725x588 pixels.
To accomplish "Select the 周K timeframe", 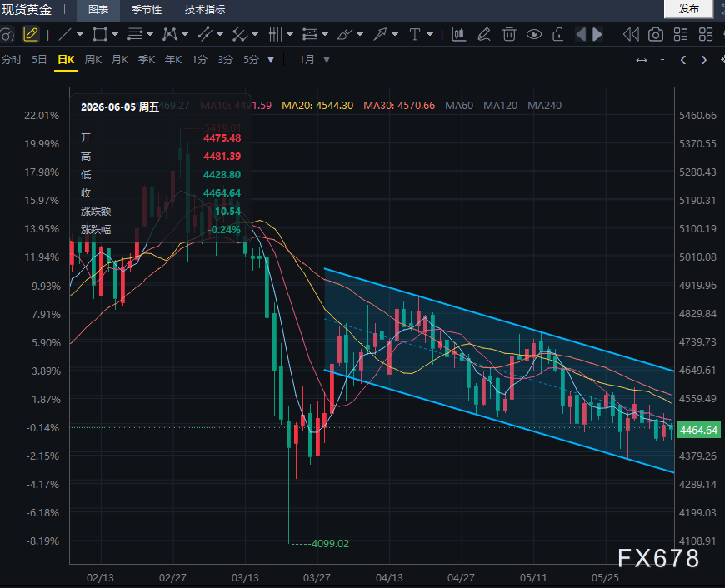I will point(93,60).
